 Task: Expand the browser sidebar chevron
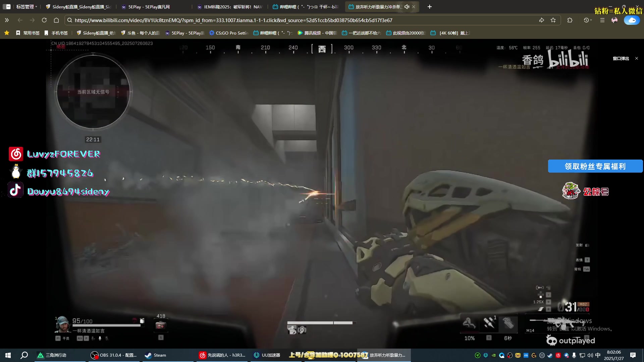click(7, 20)
